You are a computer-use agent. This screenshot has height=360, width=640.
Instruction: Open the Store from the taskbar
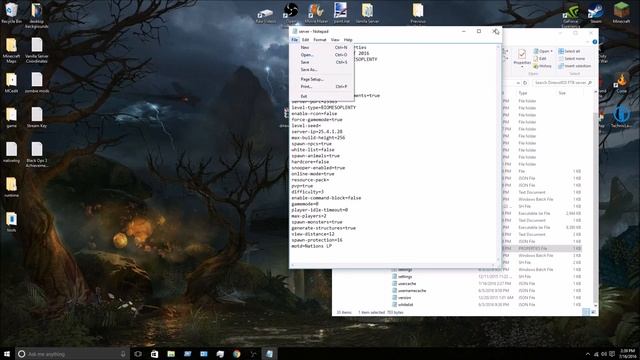[x=154, y=354]
